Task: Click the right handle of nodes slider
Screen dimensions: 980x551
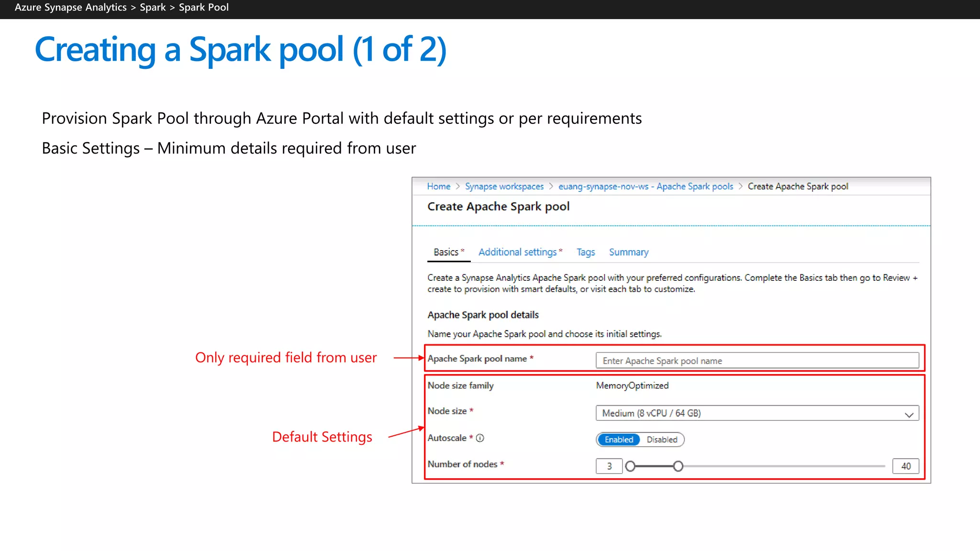Action: click(x=678, y=466)
